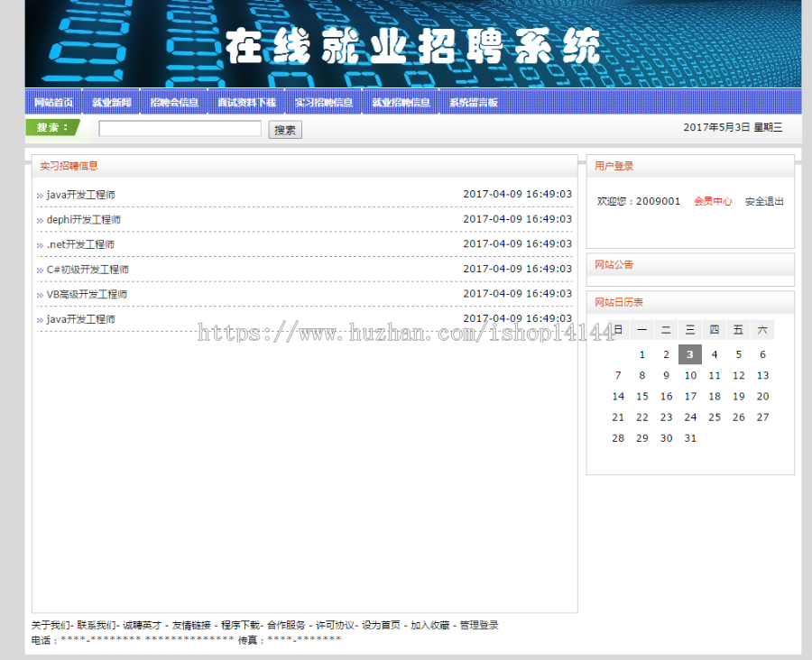This screenshot has height=660, width=812.
Task: Click the 五 weekday header in the calendar
Action: point(738,330)
